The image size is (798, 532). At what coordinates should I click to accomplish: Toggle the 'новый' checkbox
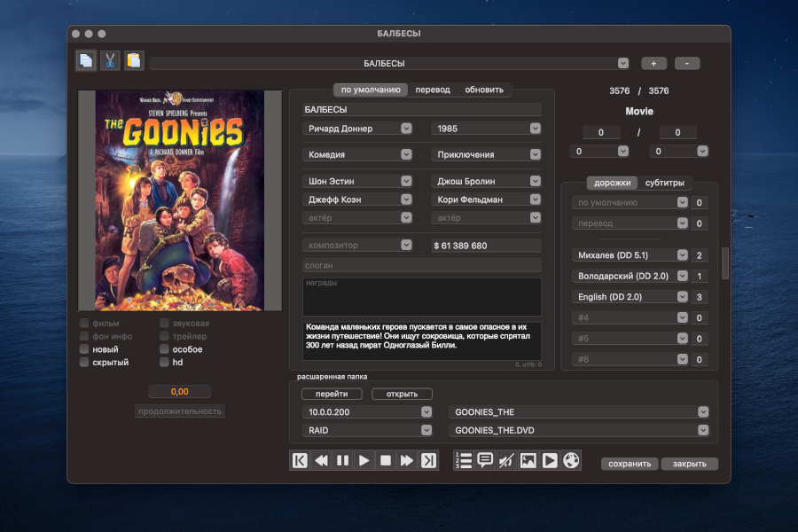[84, 349]
